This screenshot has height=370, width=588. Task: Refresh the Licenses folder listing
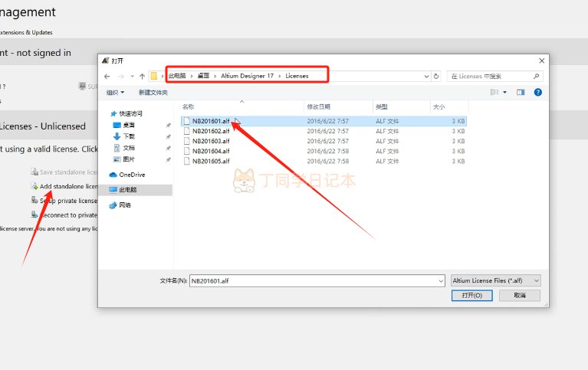pyautogui.click(x=436, y=76)
